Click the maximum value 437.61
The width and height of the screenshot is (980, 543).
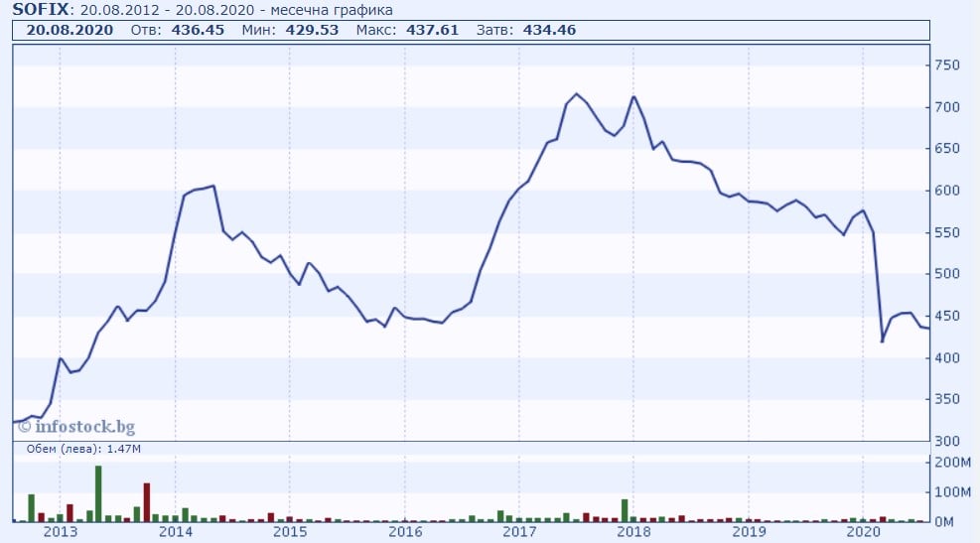pos(432,30)
